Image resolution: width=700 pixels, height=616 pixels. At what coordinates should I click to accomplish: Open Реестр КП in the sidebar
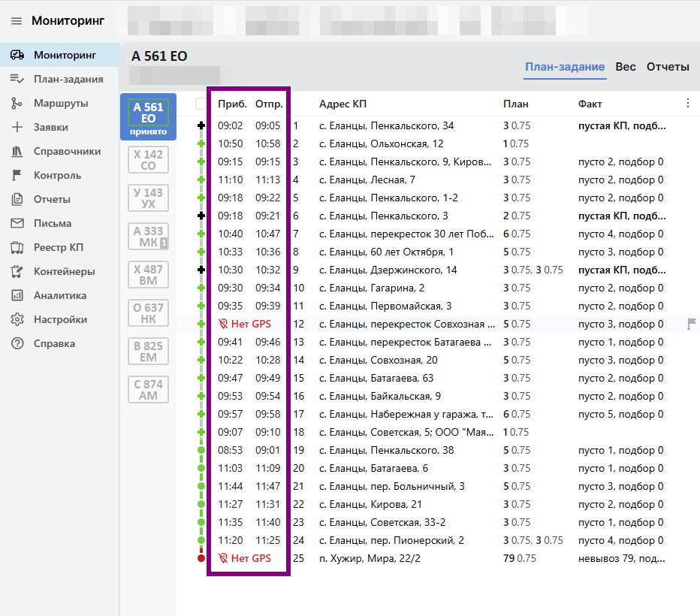pos(60,247)
